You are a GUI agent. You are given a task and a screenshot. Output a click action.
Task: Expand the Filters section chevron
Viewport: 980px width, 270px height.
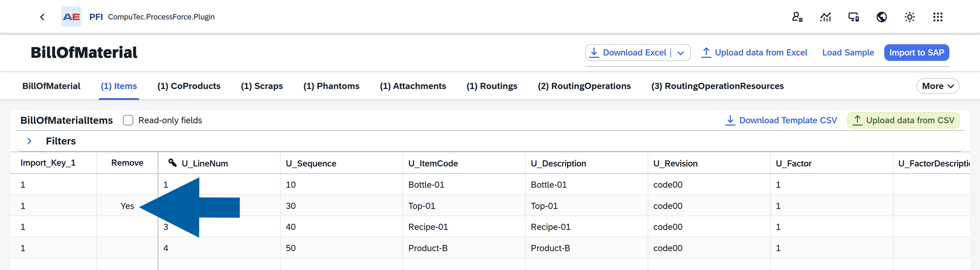pos(29,141)
